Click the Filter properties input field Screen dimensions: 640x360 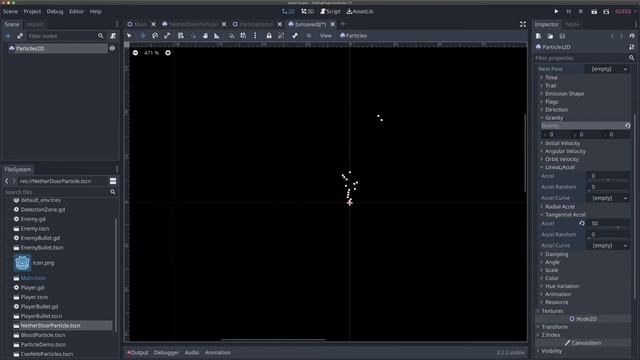(x=582, y=58)
